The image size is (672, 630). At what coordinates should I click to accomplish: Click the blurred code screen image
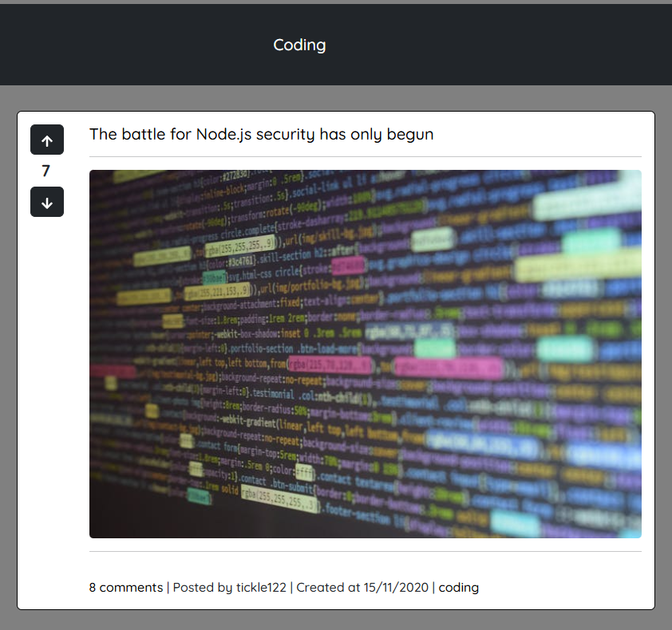pyautogui.click(x=365, y=354)
